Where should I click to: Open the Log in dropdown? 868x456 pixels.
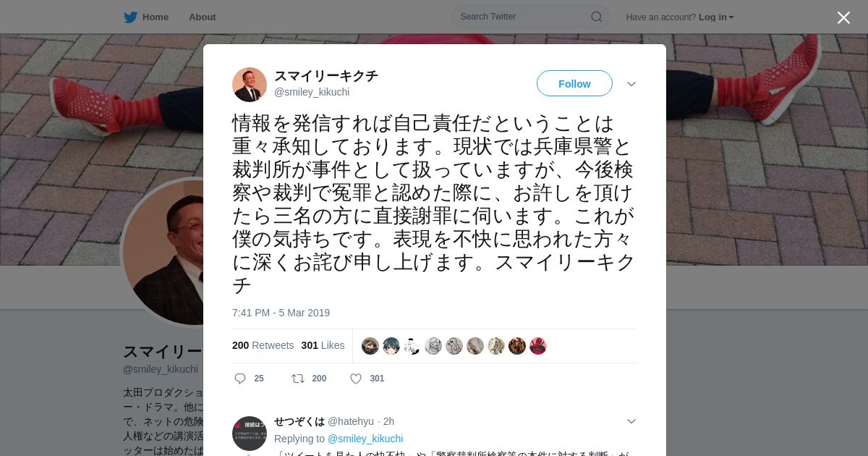point(716,17)
